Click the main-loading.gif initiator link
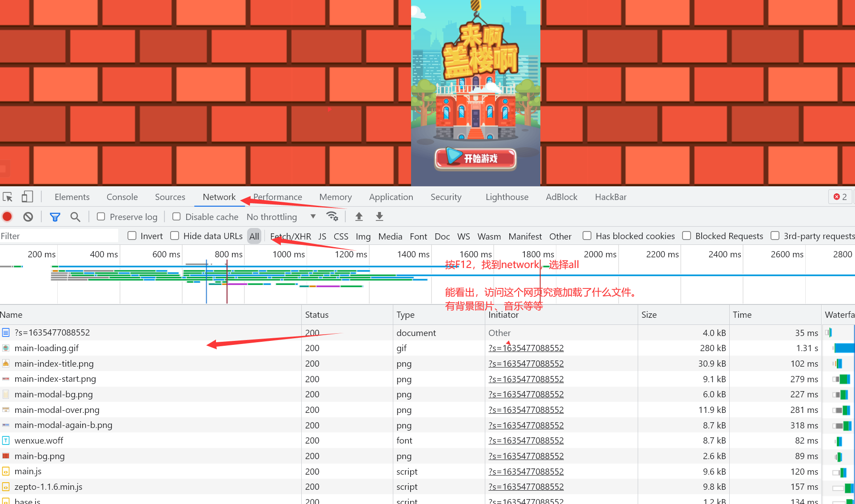The height and width of the screenshot is (504, 855). tap(526, 348)
